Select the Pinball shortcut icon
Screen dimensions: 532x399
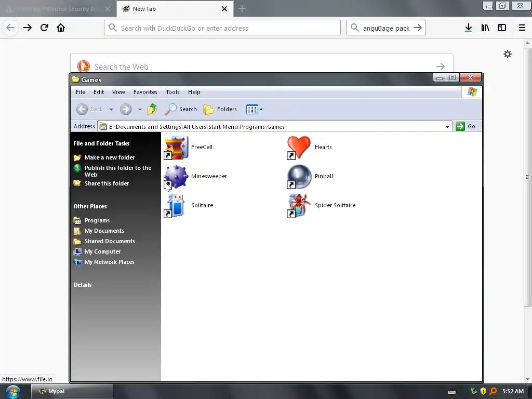pyautogui.click(x=299, y=177)
